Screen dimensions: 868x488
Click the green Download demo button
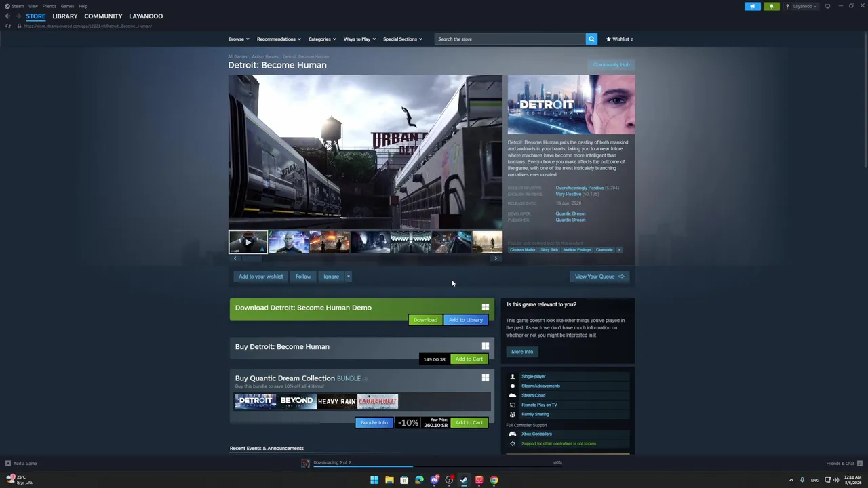[x=425, y=319]
